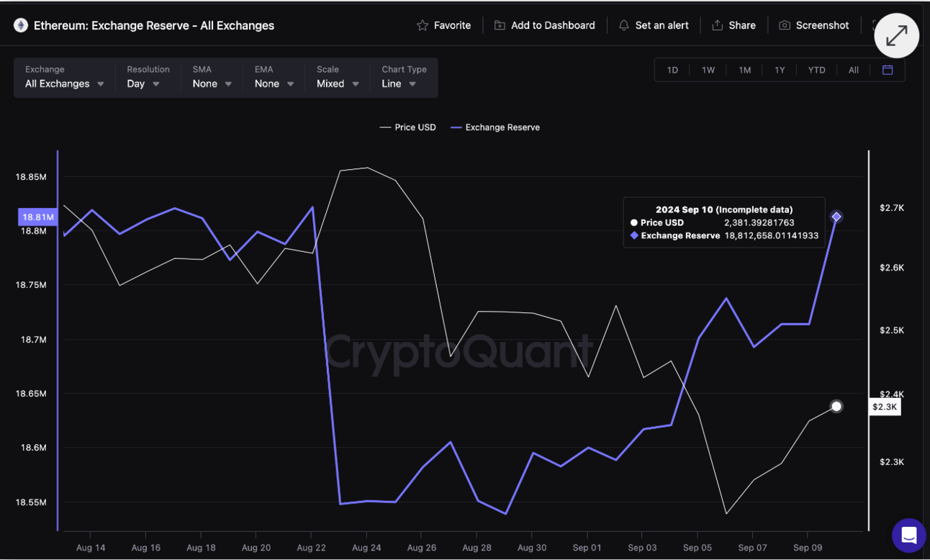Click the Favorite star icon

(423, 25)
